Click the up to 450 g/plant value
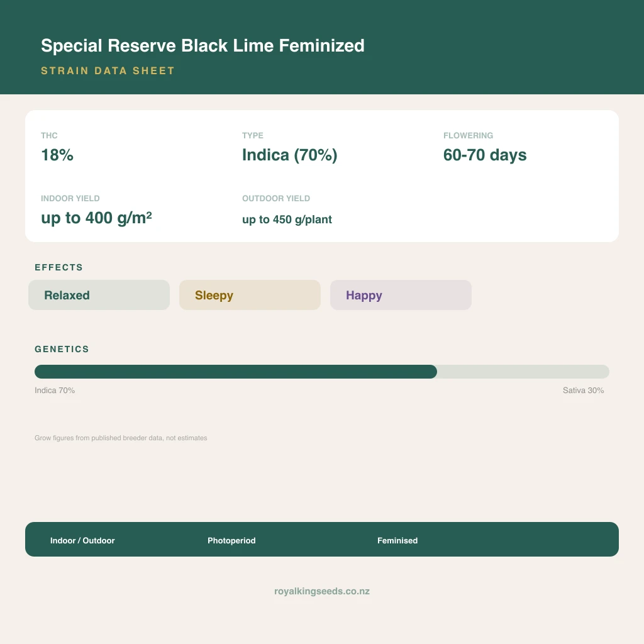Viewport: 644px width, 644px height. click(x=287, y=219)
